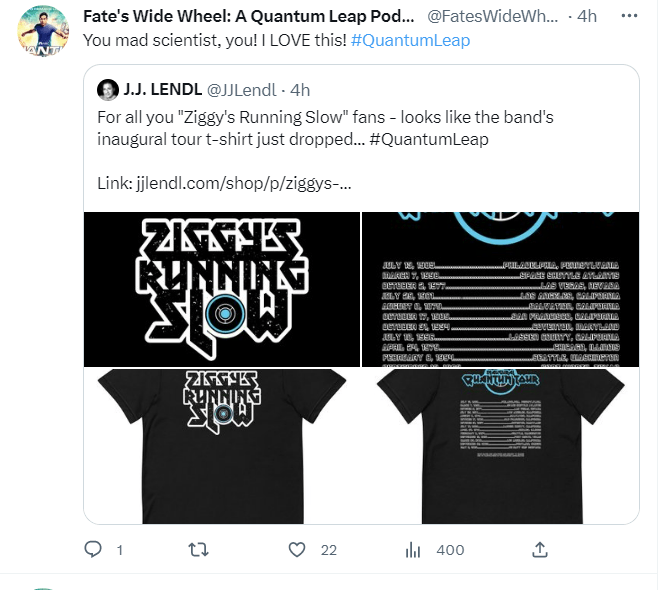Screen dimensions: 660x590
Task: Open the jjlendl.com shop link text
Action: pyautogui.click(x=244, y=183)
